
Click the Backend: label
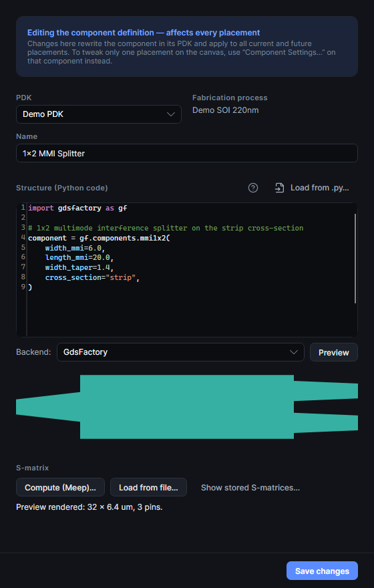tap(33, 352)
